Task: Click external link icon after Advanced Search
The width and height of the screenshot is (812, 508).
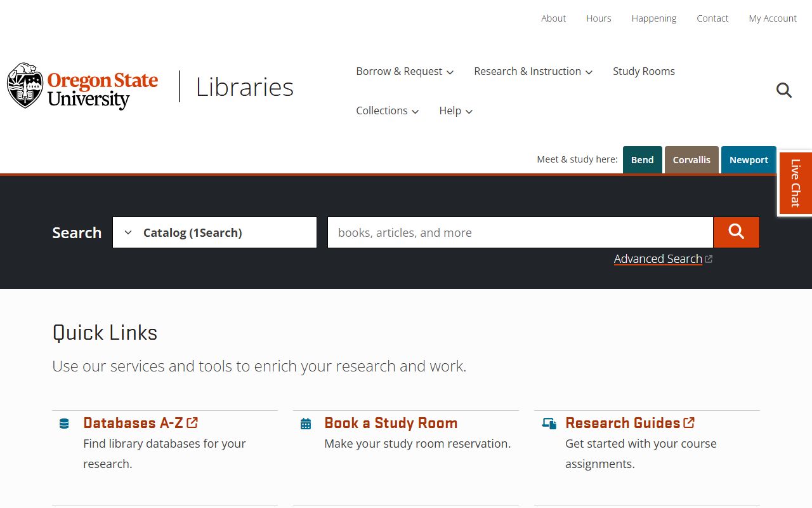Action: point(709,259)
